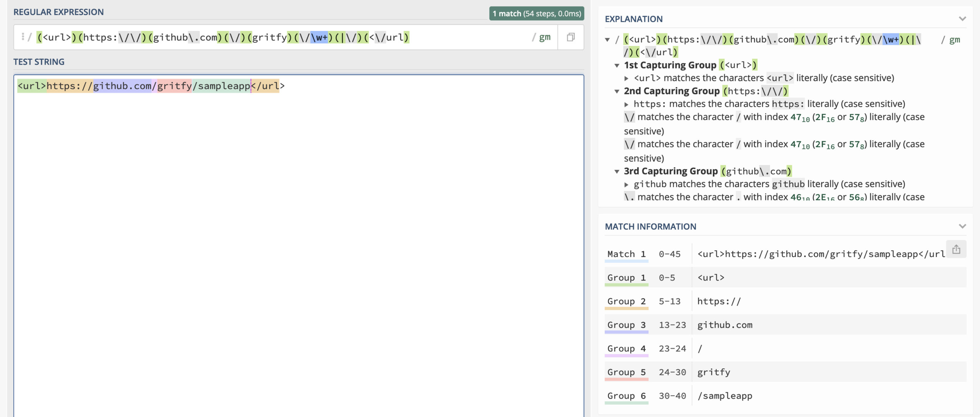This screenshot has height=417, width=980.
Task: Collapse the root regex explanation tree
Action: pos(608,40)
